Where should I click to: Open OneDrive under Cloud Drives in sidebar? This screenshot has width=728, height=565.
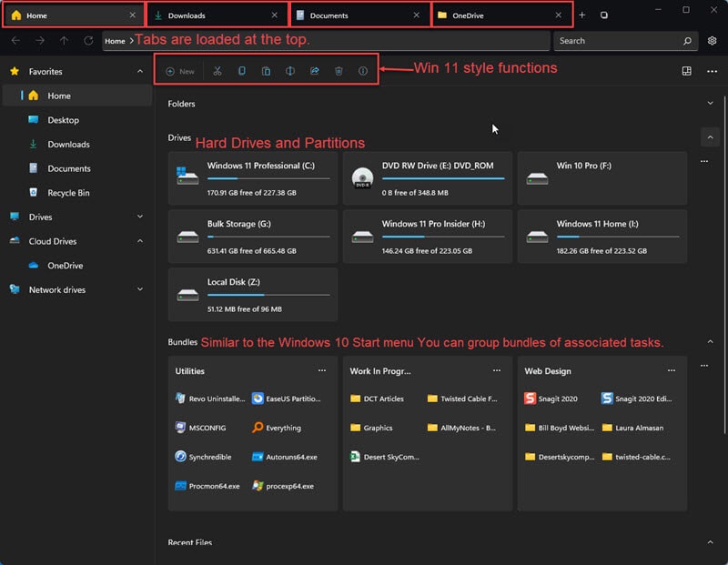77,265
